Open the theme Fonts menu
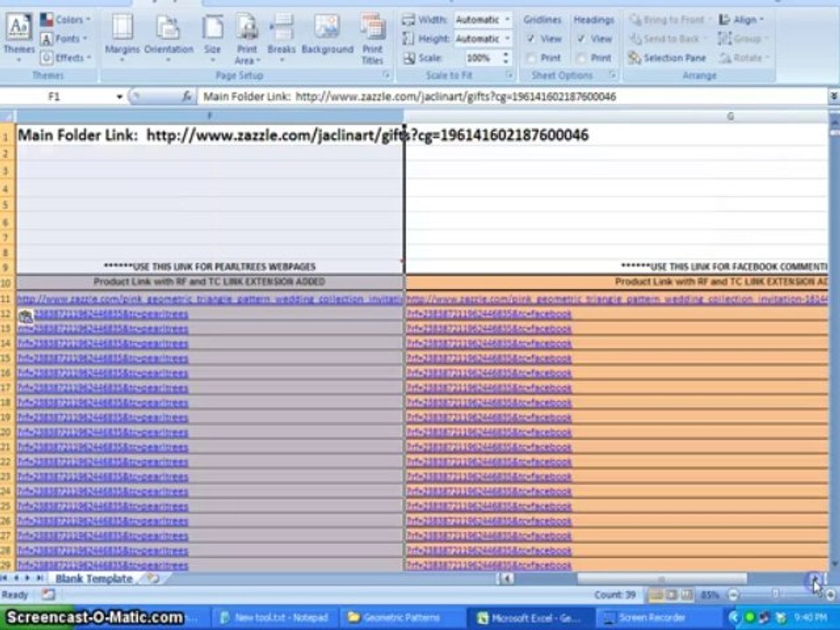This screenshot has width=840, height=630. 64,38
